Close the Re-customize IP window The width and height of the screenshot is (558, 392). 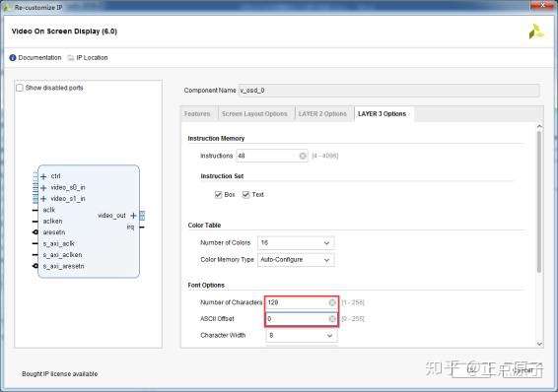(x=542, y=5)
